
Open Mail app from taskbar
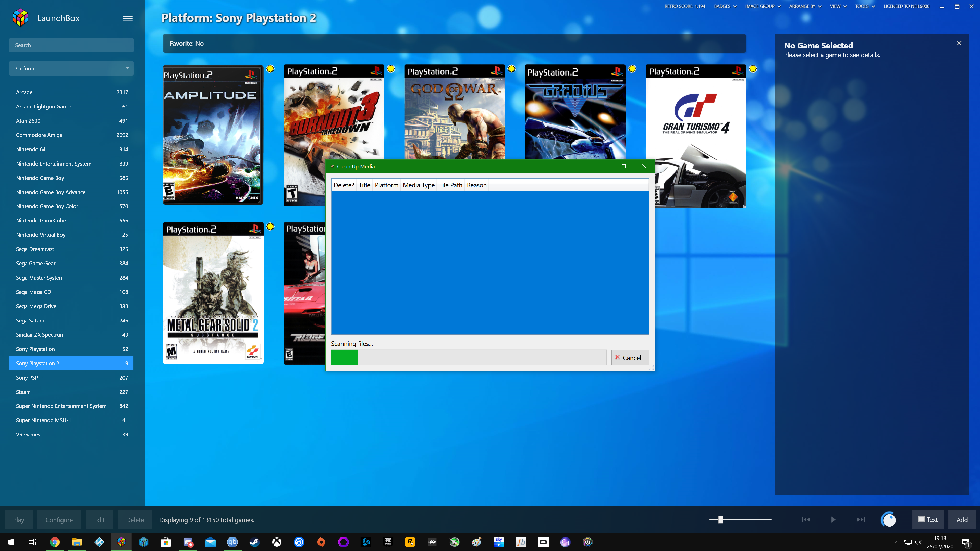point(210,542)
